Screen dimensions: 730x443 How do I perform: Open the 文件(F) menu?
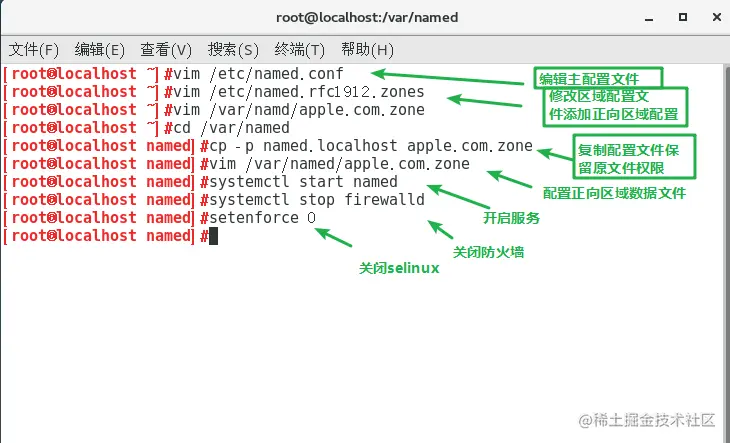(x=34, y=49)
